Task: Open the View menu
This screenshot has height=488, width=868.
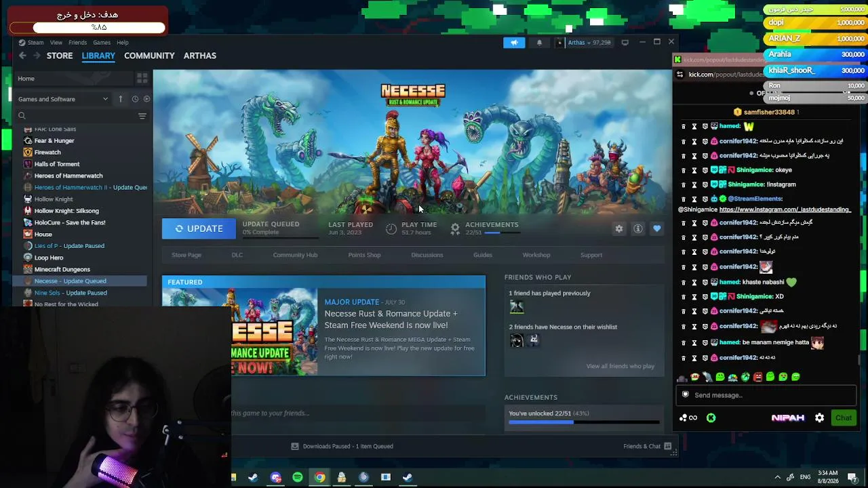Action: point(56,43)
